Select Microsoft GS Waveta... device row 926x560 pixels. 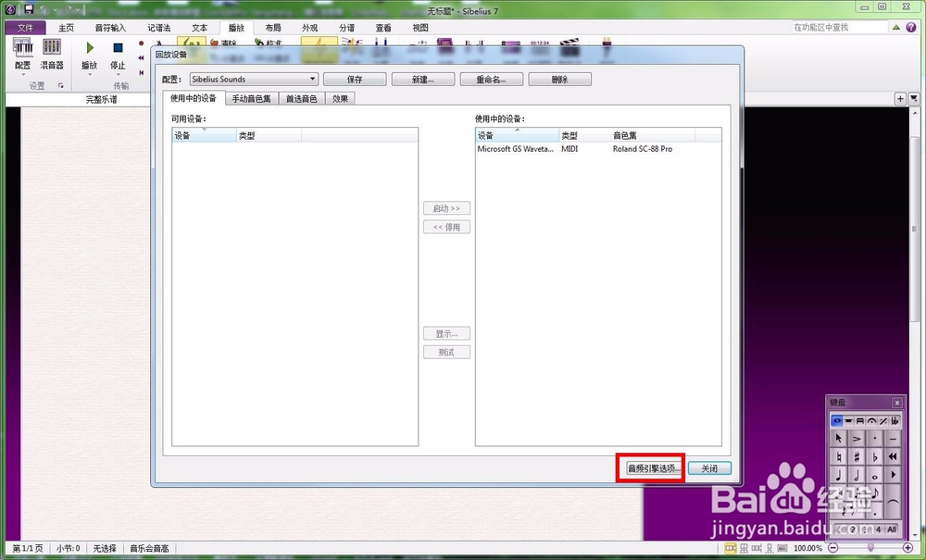597,149
